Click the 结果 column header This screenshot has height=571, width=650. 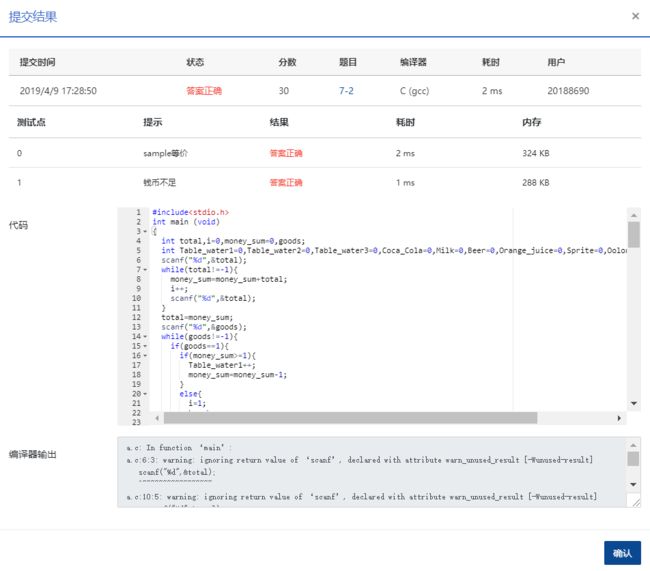coord(279,122)
